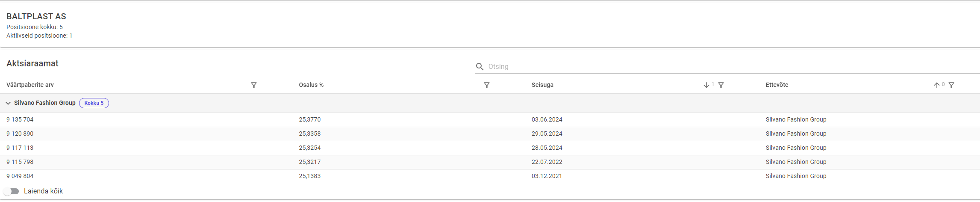The image size is (980, 202).
Task: Toggle the Laienda kõik switch
Action: point(12,191)
